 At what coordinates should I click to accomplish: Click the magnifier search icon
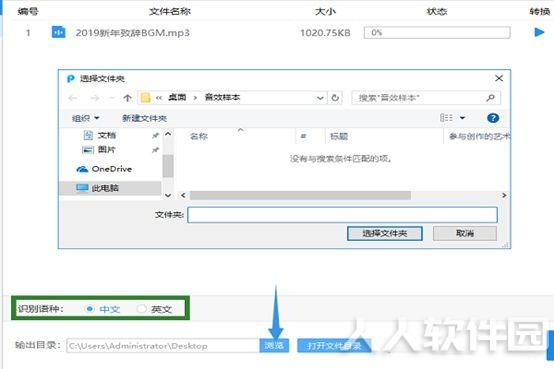(491, 98)
